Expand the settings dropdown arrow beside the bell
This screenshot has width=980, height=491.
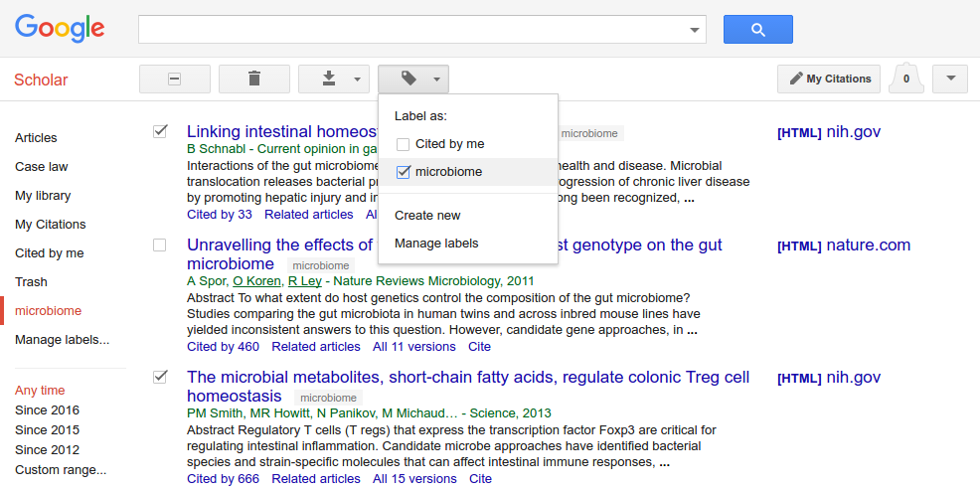(951, 79)
